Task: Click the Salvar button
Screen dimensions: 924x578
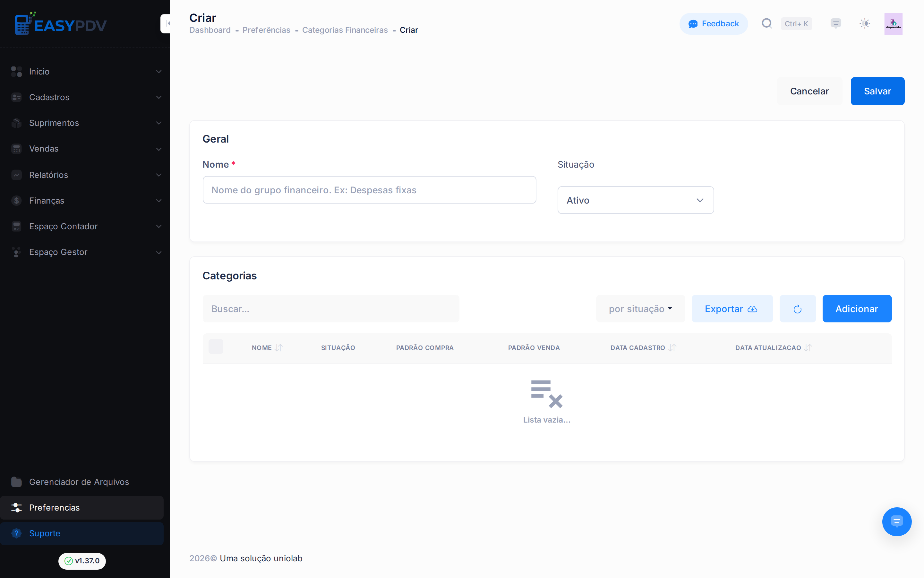Action: point(877,91)
